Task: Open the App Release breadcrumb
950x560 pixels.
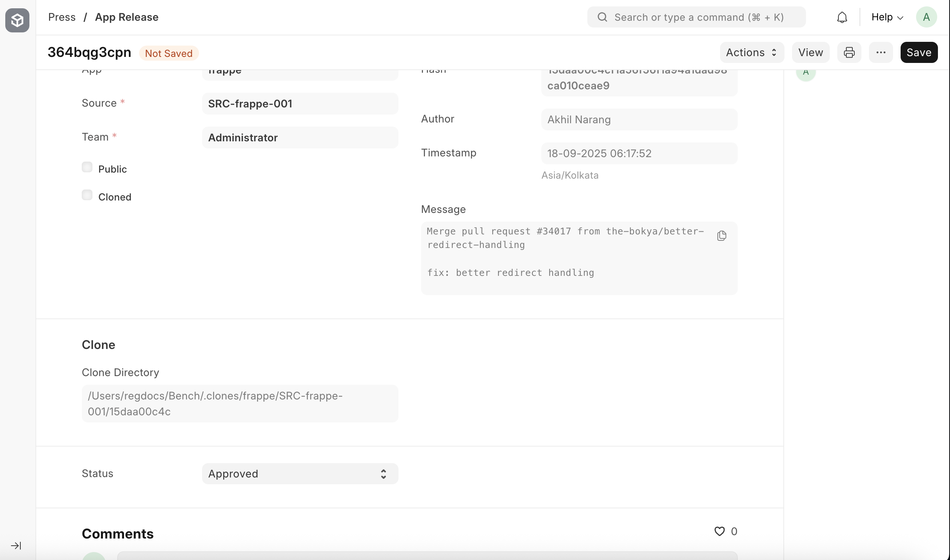Action: pos(126,17)
